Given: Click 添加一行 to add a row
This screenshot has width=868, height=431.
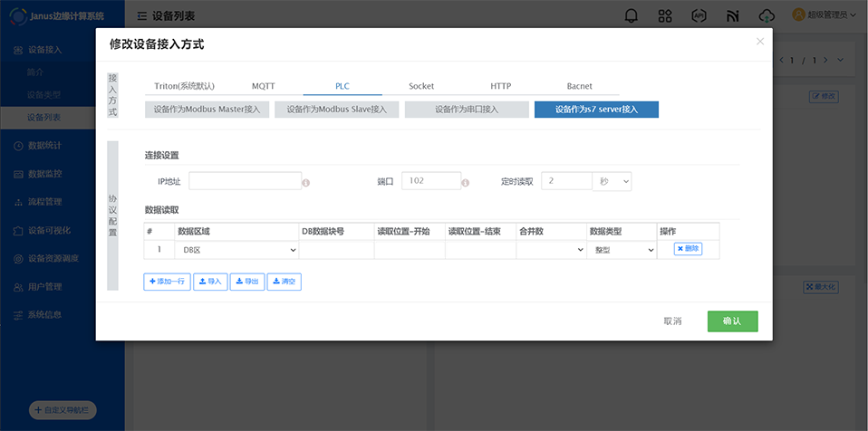Looking at the screenshot, I should [x=167, y=282].
